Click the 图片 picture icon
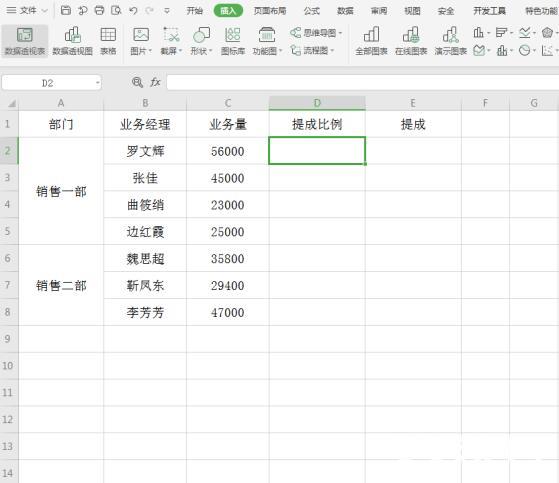Viewport: 559px width, 483px height. [x=141, y=35]
